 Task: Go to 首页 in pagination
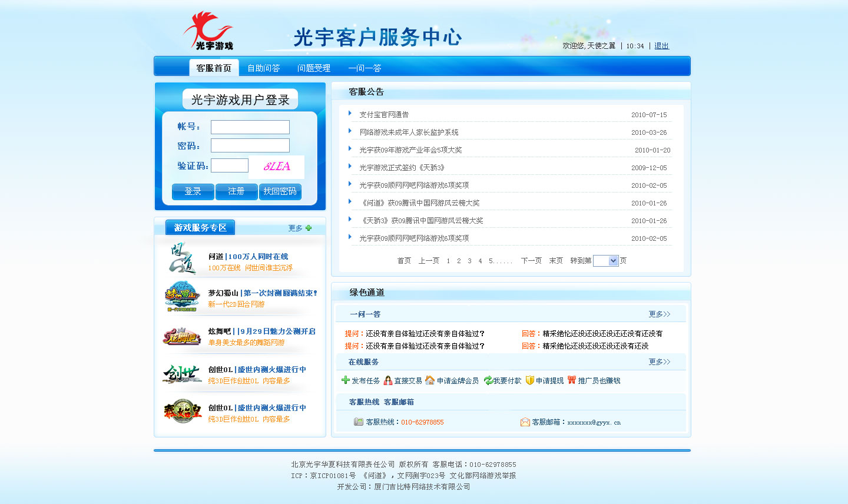[x=404, y=261]
